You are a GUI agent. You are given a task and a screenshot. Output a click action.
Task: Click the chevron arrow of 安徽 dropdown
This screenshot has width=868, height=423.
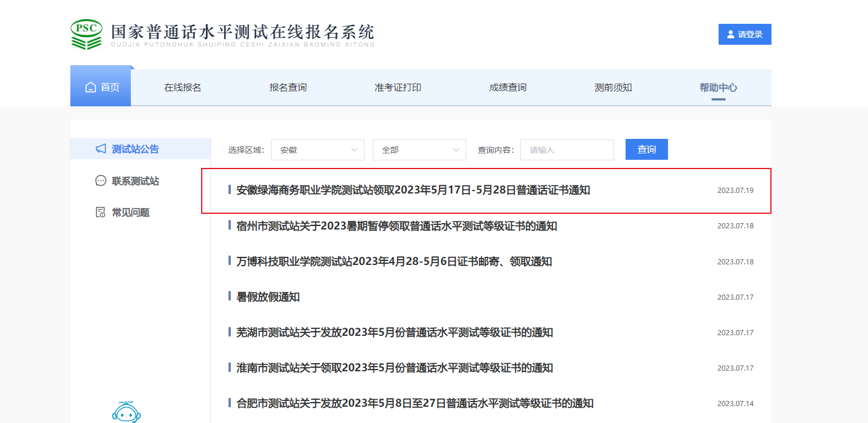pos(354,150)
